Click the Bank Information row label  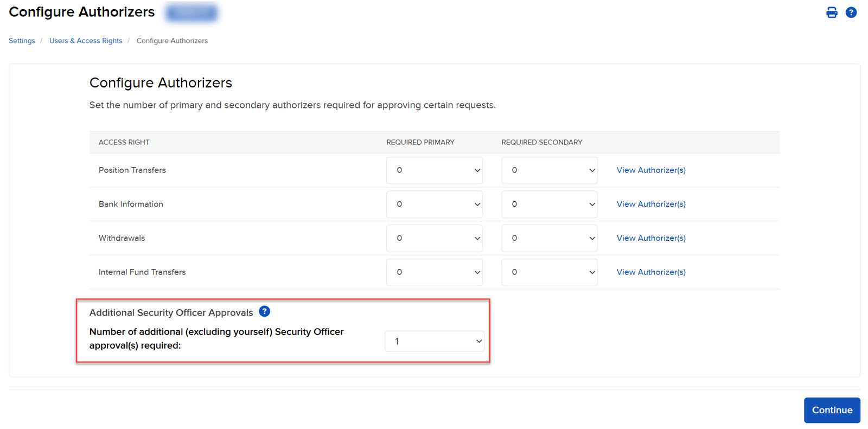(131, 204)
